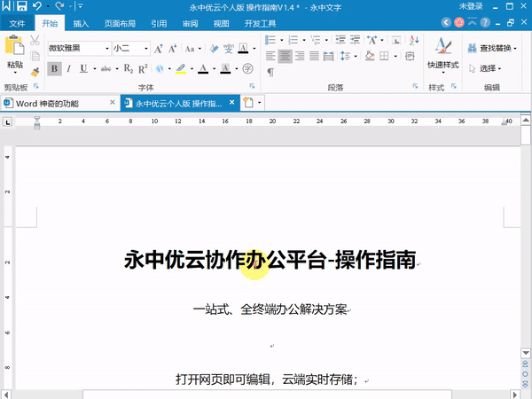Open the font name dropdown (微软雅黑)
This screenshot has width=532, height=399.
pos(107,49)
